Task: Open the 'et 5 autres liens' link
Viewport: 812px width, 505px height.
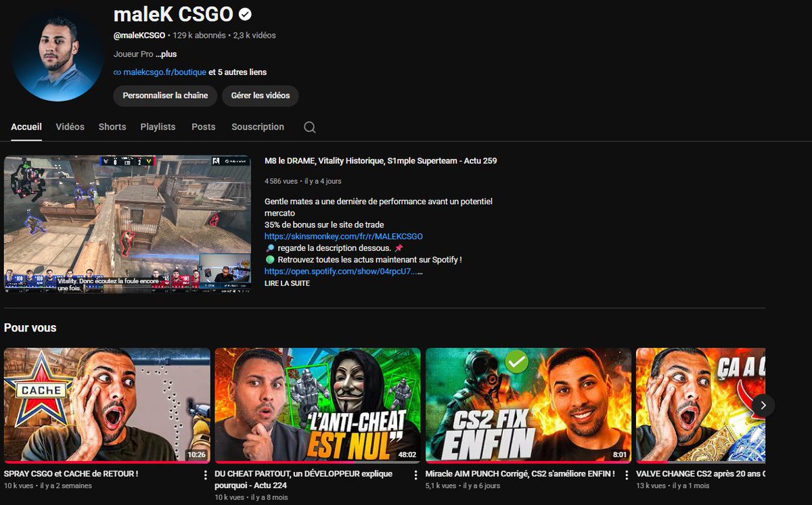Action: click(238, 72)
